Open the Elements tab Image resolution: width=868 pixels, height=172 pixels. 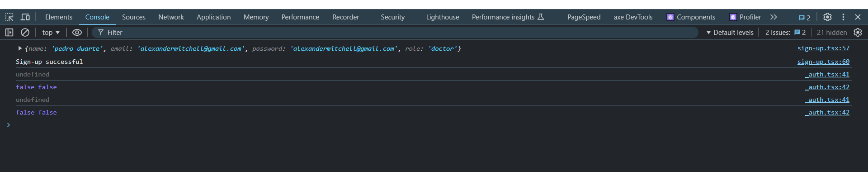pyautogui.click(x=59, y=17)
